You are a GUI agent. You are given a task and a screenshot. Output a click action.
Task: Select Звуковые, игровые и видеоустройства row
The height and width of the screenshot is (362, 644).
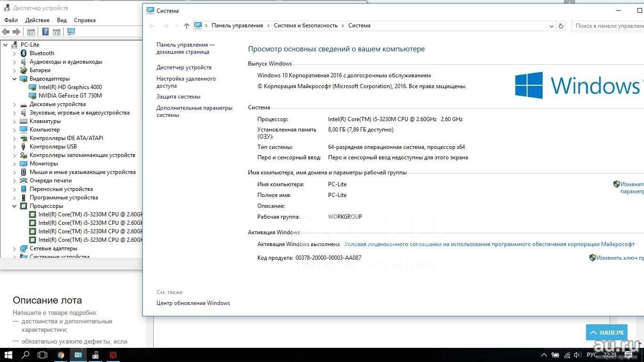click(x=79, y=113)
